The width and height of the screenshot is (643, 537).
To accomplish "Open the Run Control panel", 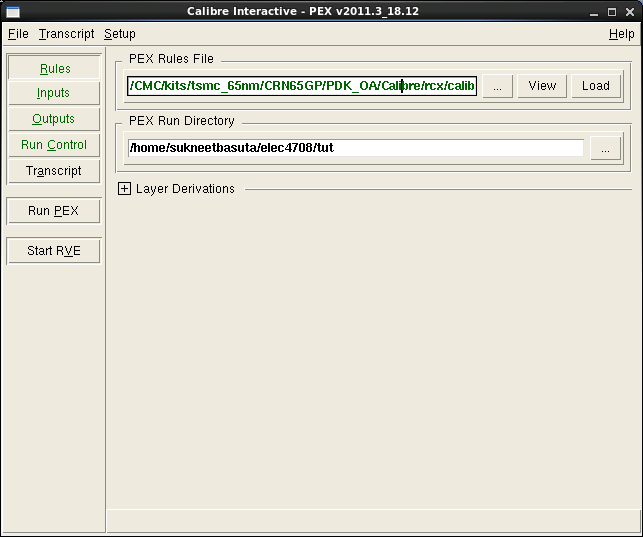I will click(54, 145).
